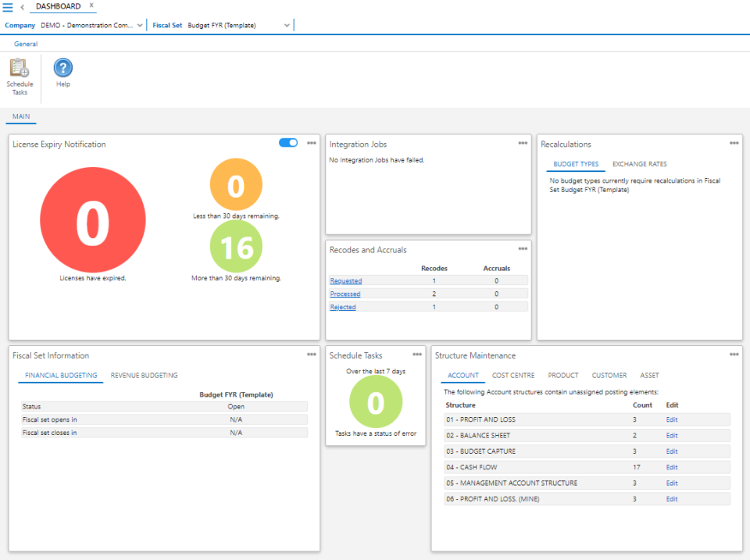Viewport: 750px width, 560px height.
Task: Select the COST CENTRE structure tab
Action: point(513,375)
